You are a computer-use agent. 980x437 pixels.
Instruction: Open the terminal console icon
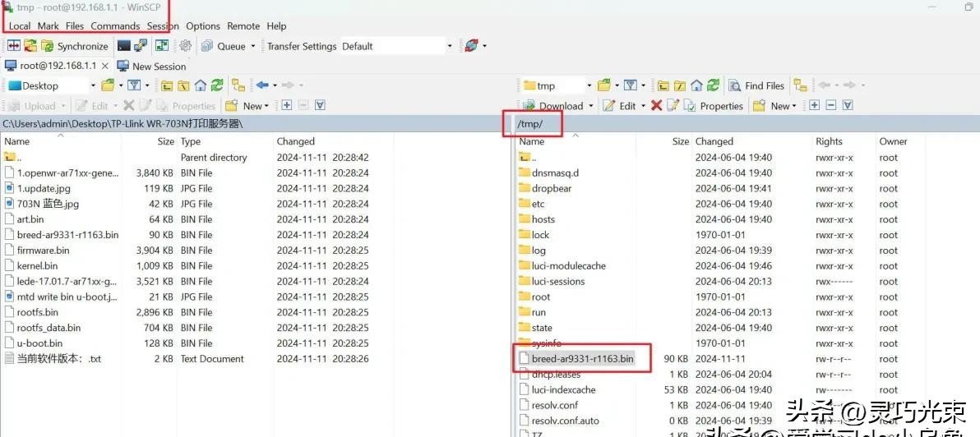tap(124, 45)
